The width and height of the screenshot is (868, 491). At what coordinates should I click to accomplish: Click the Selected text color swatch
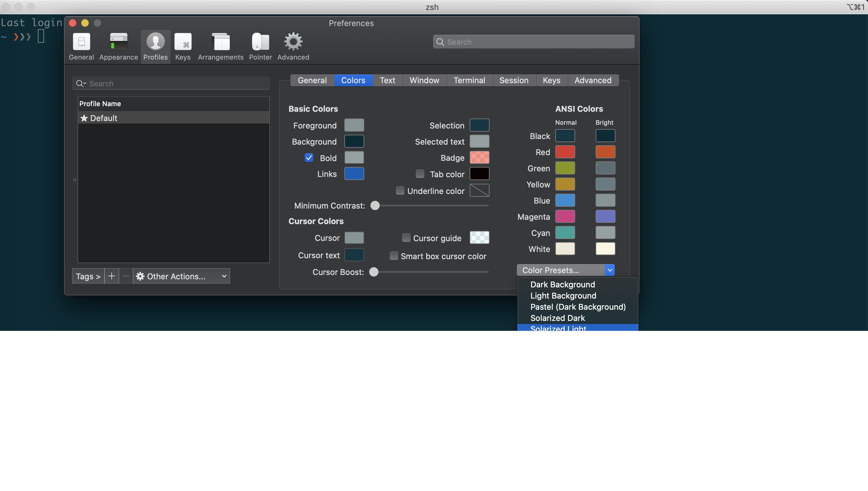coord(480,141)
